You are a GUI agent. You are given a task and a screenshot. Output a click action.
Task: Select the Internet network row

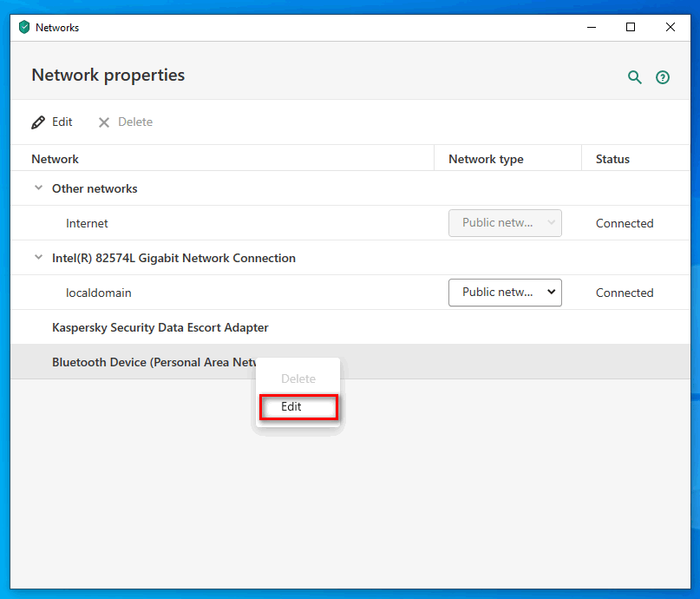coord(350,223)
